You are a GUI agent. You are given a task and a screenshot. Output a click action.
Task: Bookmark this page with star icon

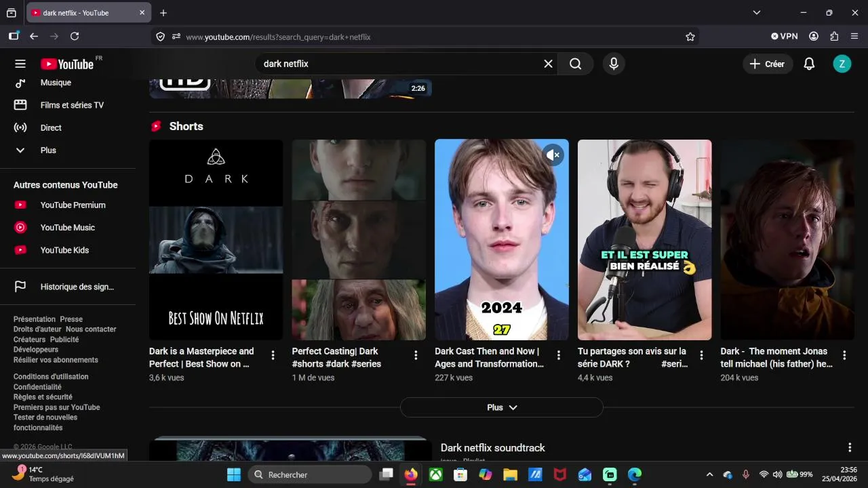coord(690,37)
